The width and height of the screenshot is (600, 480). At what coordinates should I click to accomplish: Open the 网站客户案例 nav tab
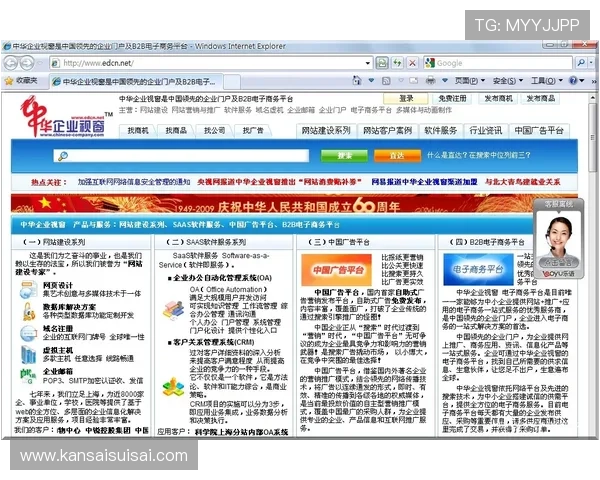click(x=387, y=131)
